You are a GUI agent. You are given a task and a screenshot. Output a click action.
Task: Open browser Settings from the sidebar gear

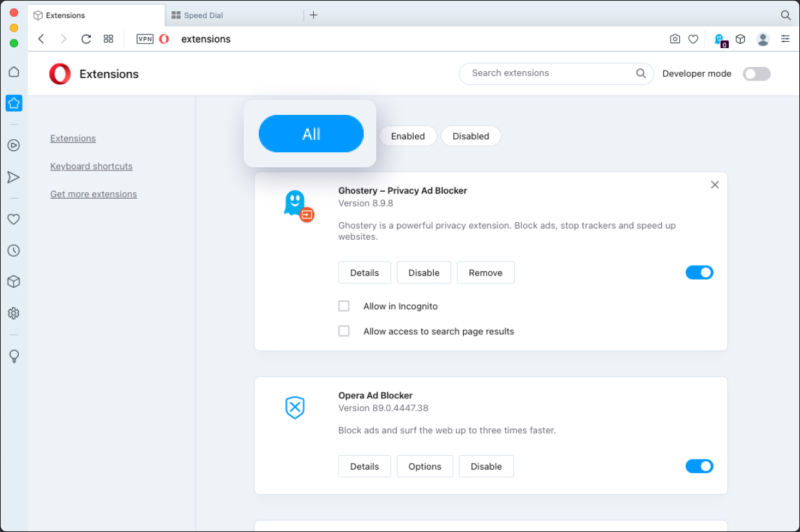click(x=14, y=313)
